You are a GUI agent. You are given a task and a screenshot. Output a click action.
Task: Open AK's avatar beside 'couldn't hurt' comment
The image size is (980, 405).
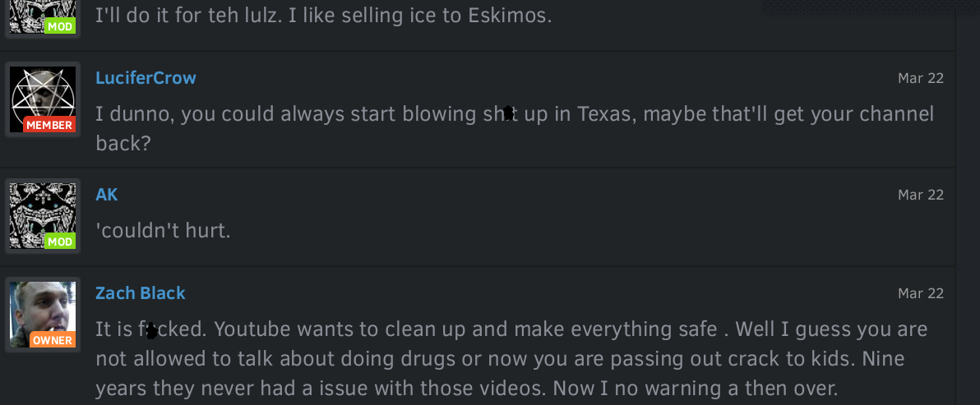(43, 216)
